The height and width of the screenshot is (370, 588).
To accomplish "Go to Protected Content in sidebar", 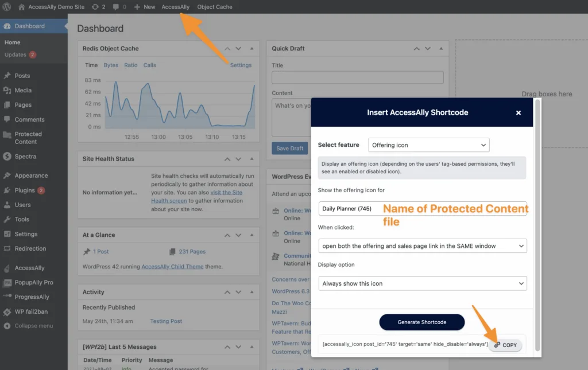I will [x=28, y=138].
